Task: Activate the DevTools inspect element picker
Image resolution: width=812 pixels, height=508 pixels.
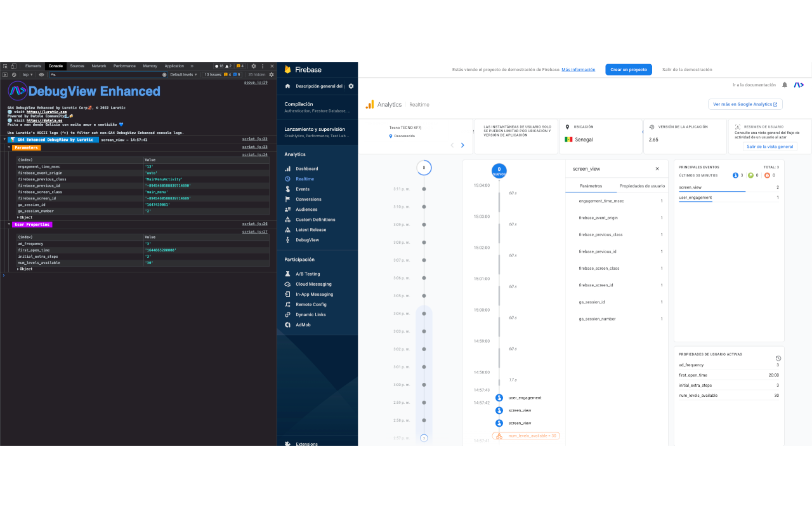Action: click(4, 66)
